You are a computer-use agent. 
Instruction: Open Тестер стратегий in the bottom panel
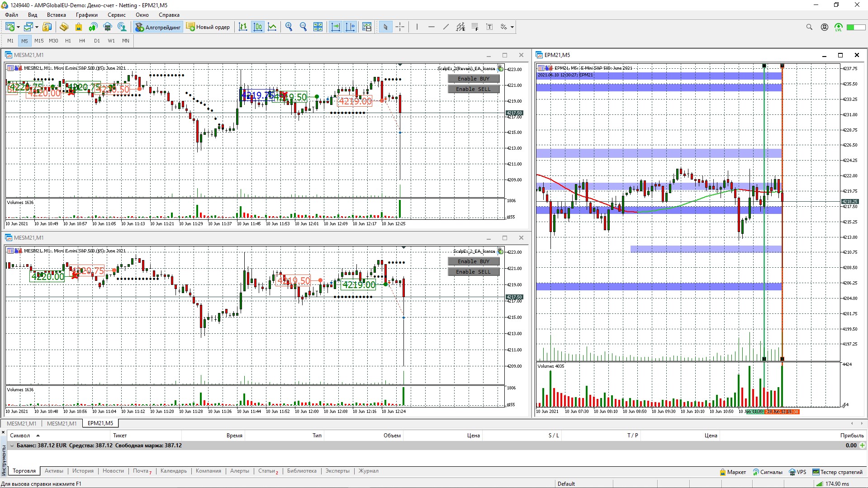point(838,472)
